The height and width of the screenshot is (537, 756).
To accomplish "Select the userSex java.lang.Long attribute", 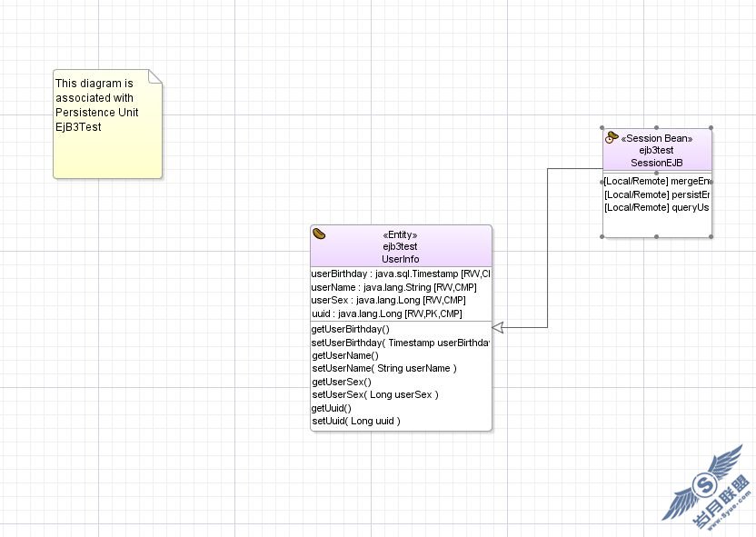I will tap(389, 301).
